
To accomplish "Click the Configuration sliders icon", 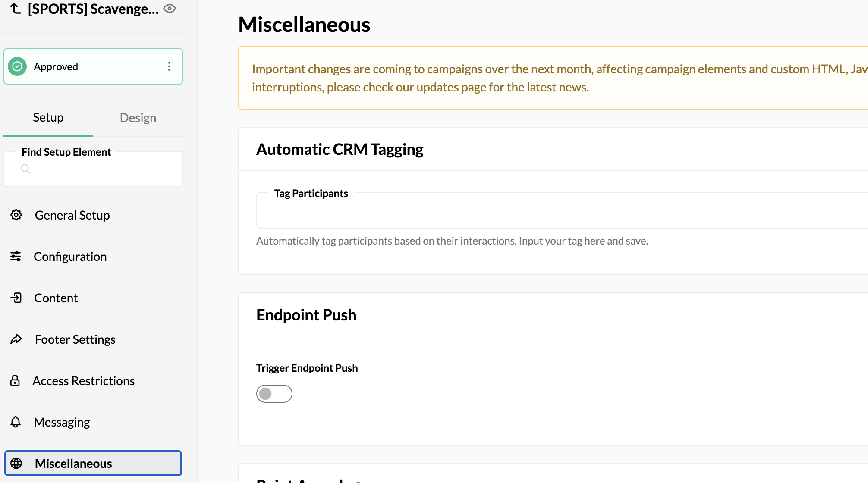I will [16, 256].
